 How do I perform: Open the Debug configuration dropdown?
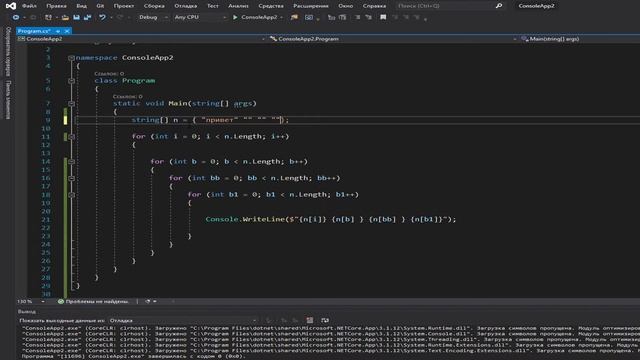pos(153,18)
